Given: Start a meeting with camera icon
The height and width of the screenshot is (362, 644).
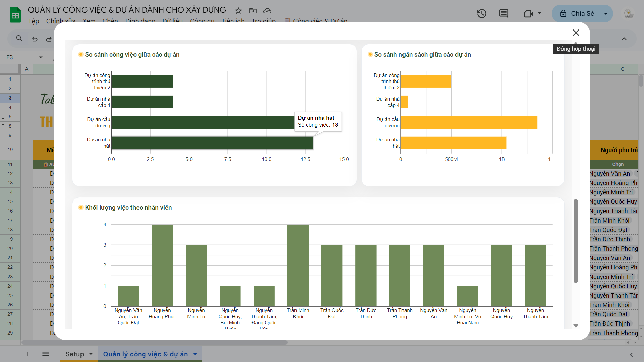Looking at the screenshot, I should pos(528,14).
